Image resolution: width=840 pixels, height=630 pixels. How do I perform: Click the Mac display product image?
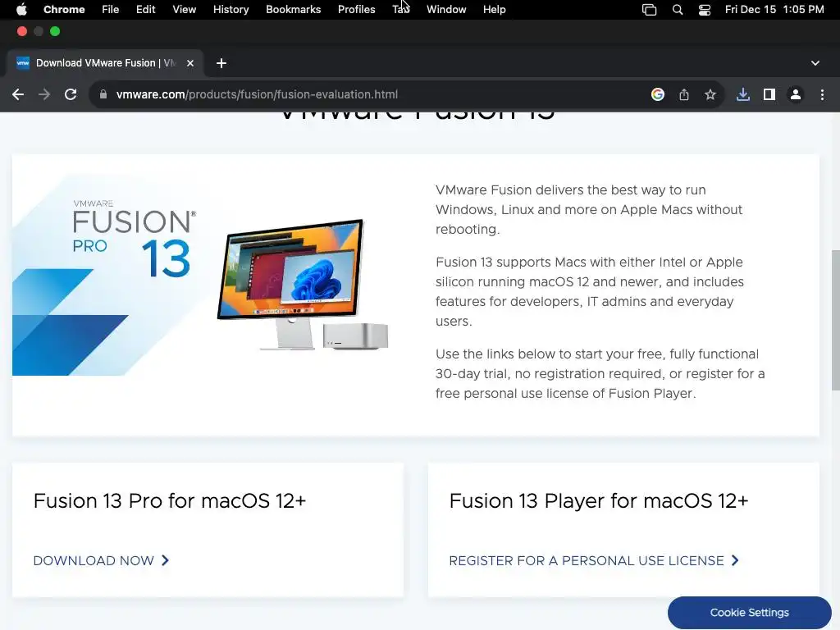tap(303, 285)
